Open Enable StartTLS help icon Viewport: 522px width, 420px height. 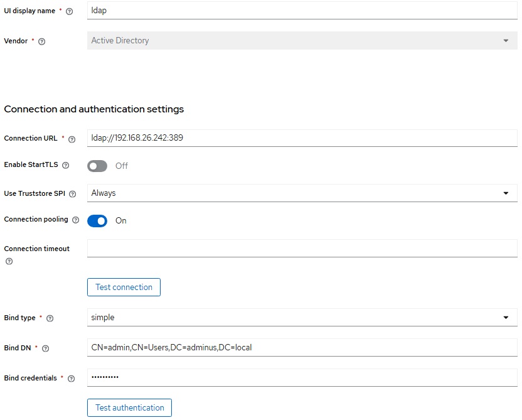point(66,165)
